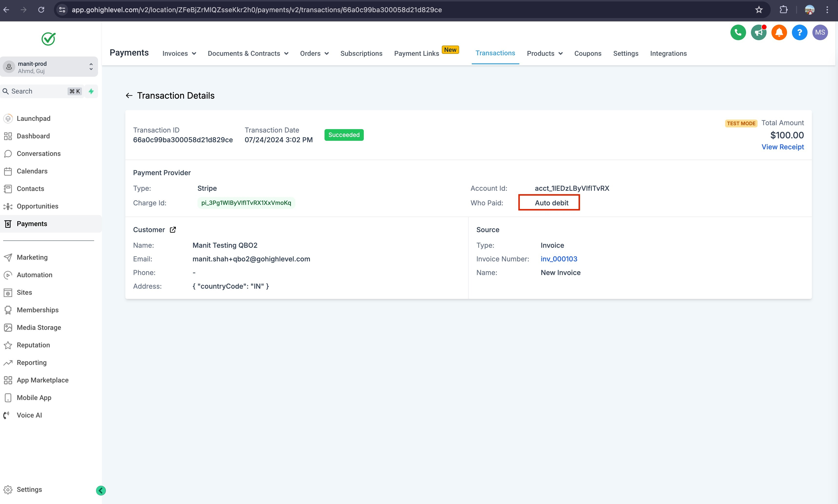Screen dimensions: 838x504
Task: Click the green quick actions lightning icon
Action: [91, 91]
